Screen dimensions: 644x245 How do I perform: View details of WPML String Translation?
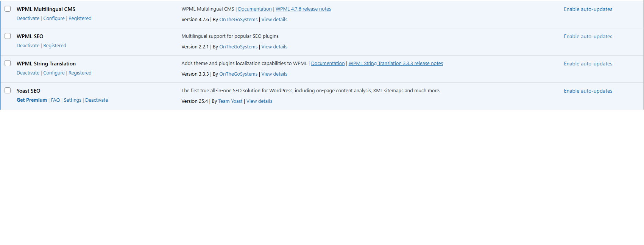coord(274,74)
